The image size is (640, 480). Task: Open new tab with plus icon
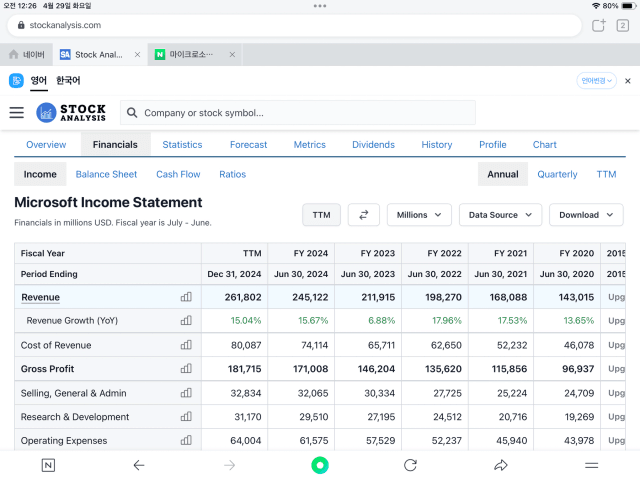599,25
